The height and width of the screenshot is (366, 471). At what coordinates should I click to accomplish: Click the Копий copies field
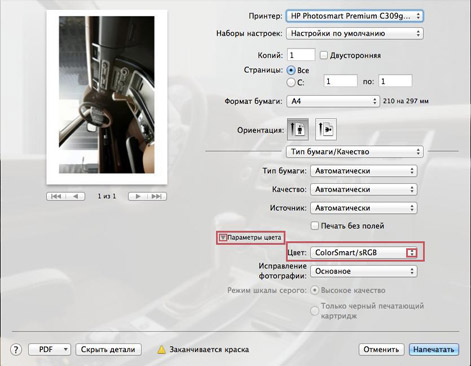pos(301,55)
